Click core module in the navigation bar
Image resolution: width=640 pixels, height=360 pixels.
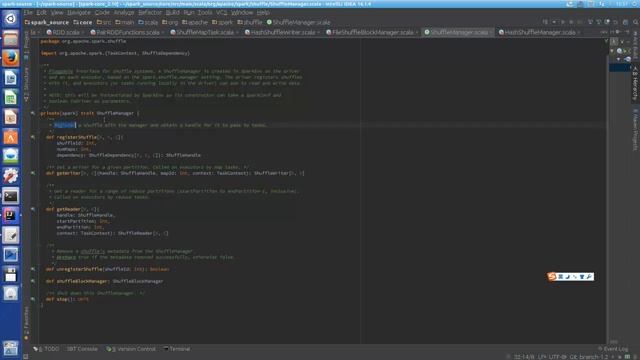point(83,22)
